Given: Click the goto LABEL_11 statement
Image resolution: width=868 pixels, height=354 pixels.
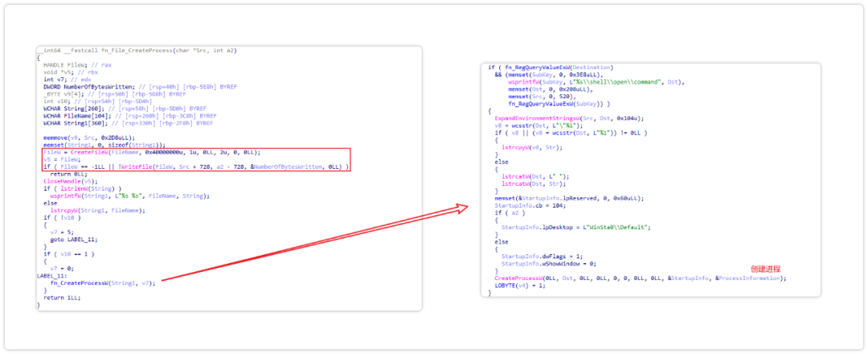Looking at the screenshot, I should (x=68, y=239).
